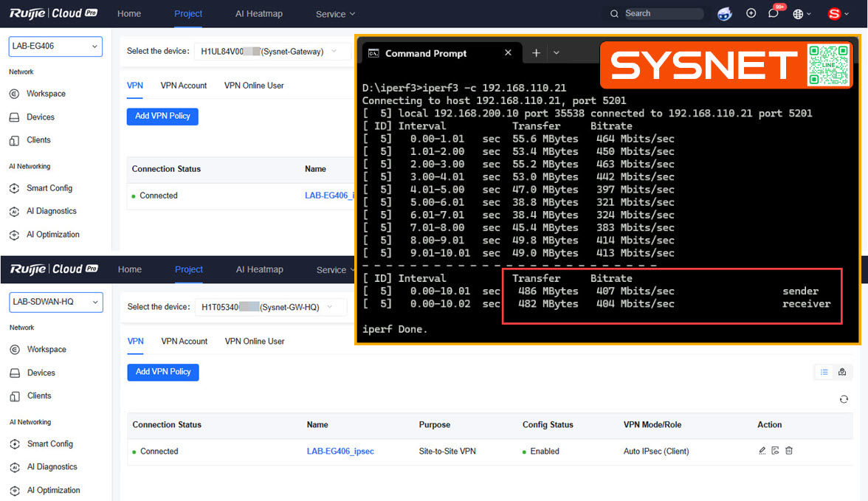Open the LAB-SDWAN-HQ project selector

point(56,302)
